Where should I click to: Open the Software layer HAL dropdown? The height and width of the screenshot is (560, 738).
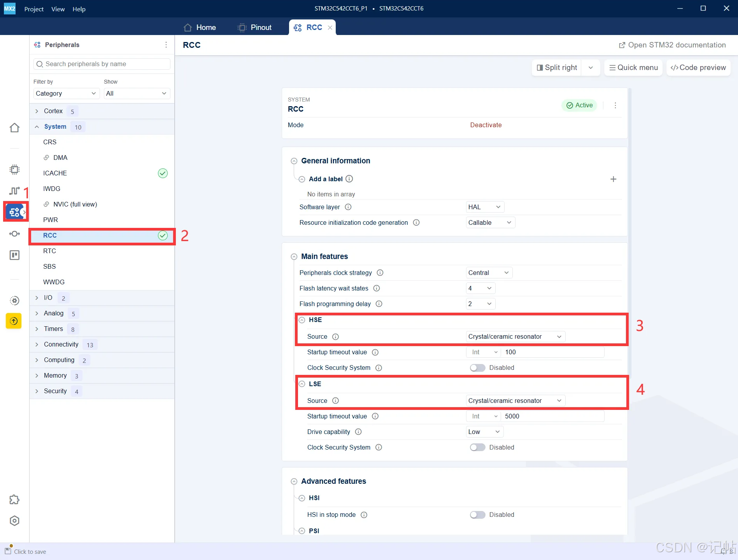point(485,207)
